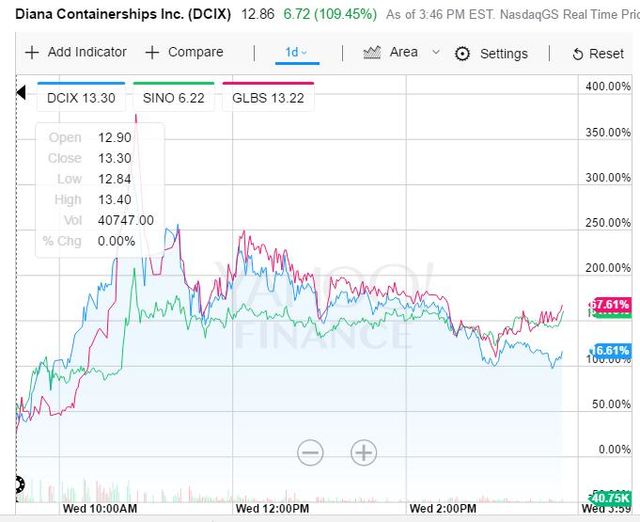Open chart Settings
Viewport: 640px width, 522px height.
pyautogui.click(x=503, y=54)
